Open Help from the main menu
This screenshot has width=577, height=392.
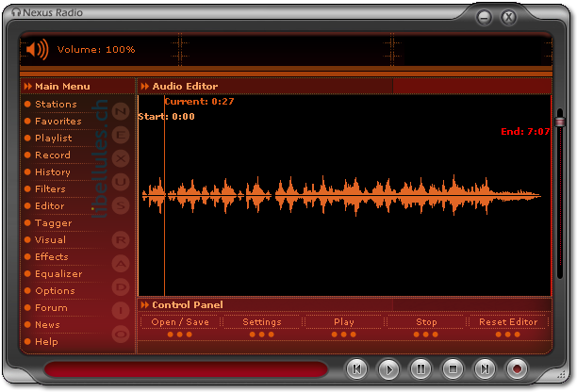click(x=46, y=342)
